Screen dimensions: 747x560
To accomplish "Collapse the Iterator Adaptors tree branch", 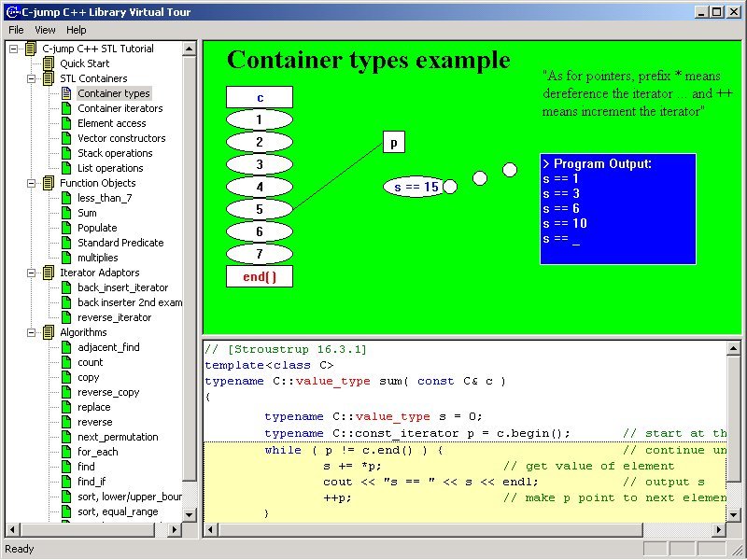I will (x=32, y=273).
